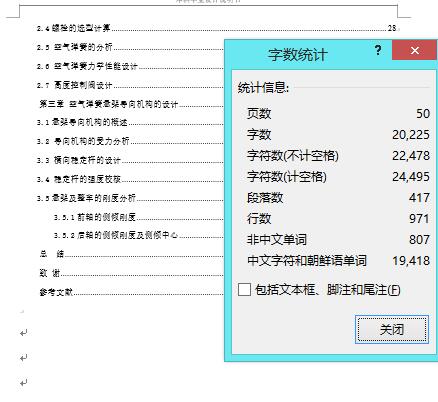The image size is (438, 402).
Task: Open TOC entry 3.5.1 前轴的侧倾刚度
Action: pyautogui.click(x=95, y=217)
